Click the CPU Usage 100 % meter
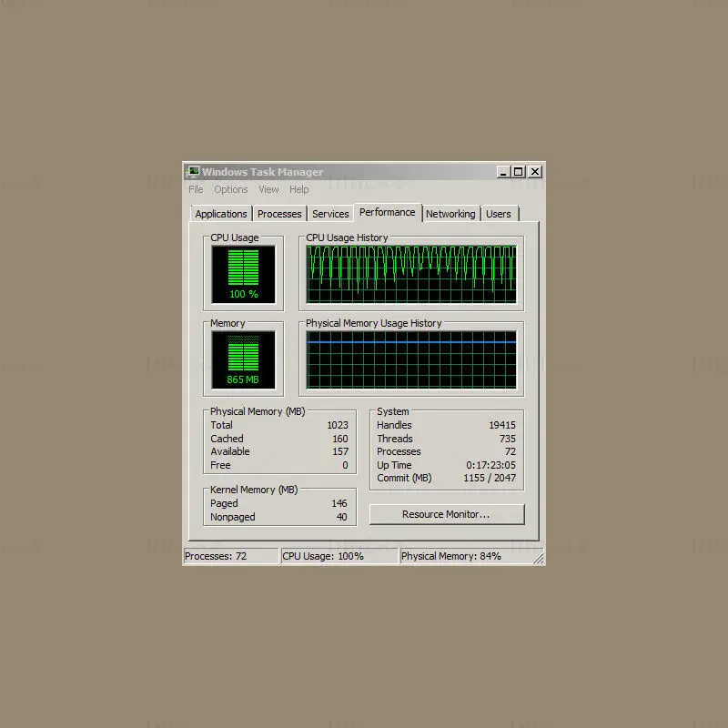728x728 pixels. (x=243, y=275)
